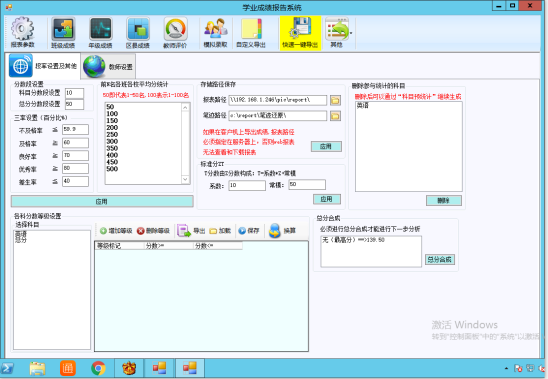Screen dimensions: 548x379
Task: Select 50 in the top-N list
Action: [x=110, y=107]
